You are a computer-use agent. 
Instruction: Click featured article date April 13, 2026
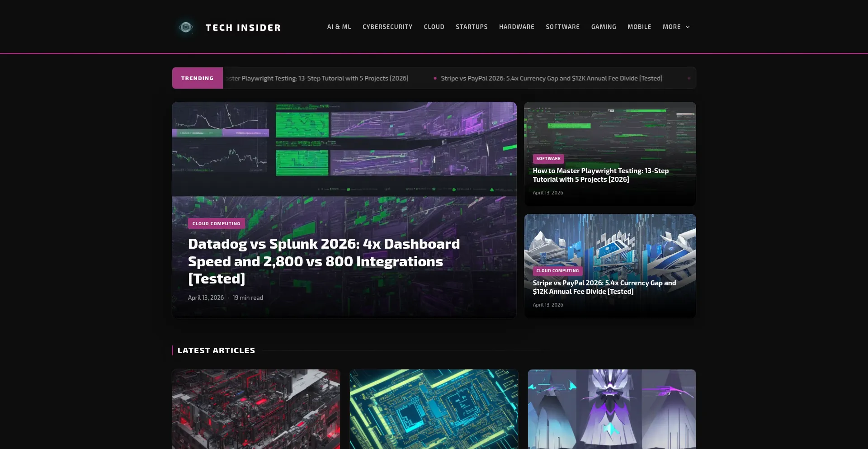tap(206, 298)
